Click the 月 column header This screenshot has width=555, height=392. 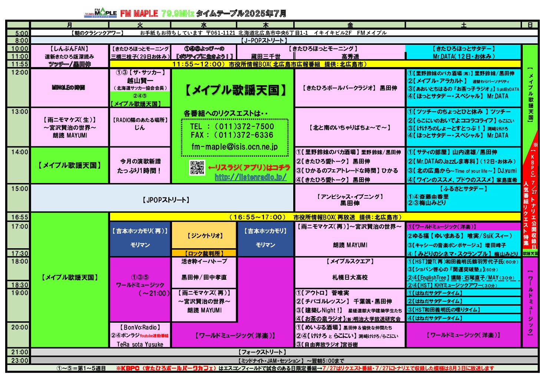[x=69, y=25]
